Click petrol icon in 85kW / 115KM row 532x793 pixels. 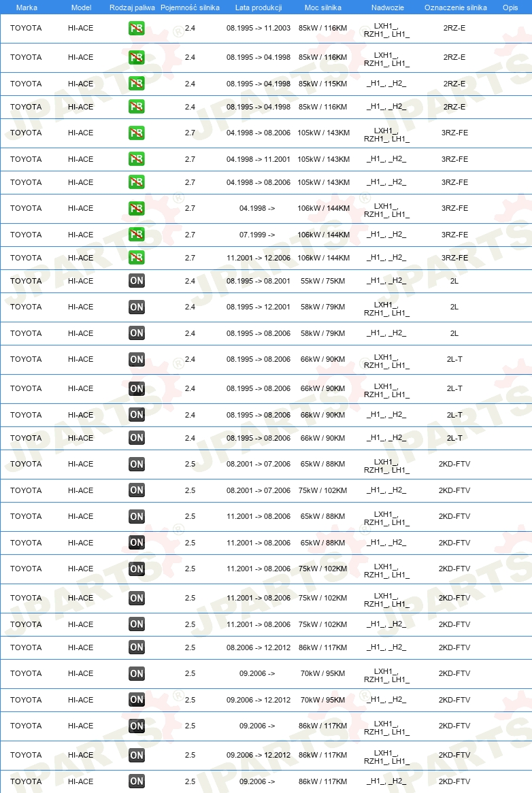(137, 84)
